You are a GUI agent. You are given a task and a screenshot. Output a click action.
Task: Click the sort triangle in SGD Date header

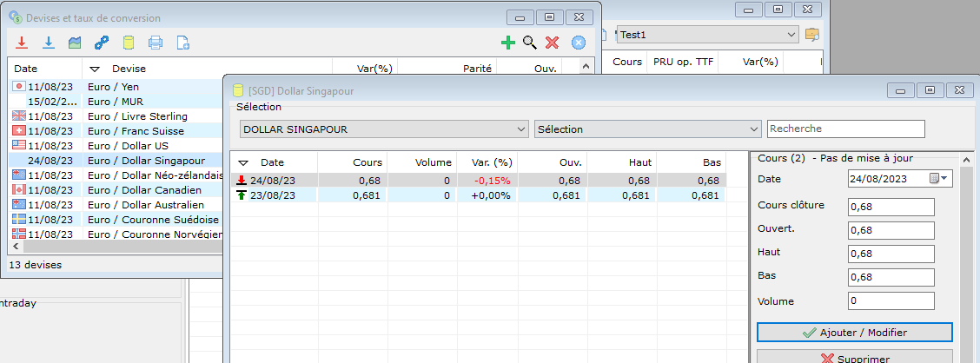click(244, 162)
